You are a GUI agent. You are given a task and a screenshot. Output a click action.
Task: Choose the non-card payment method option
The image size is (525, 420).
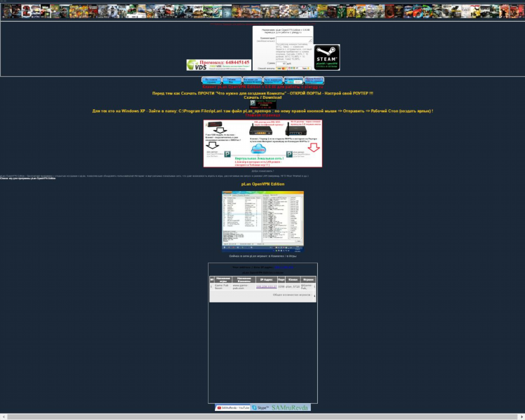(x=300, y=69)
